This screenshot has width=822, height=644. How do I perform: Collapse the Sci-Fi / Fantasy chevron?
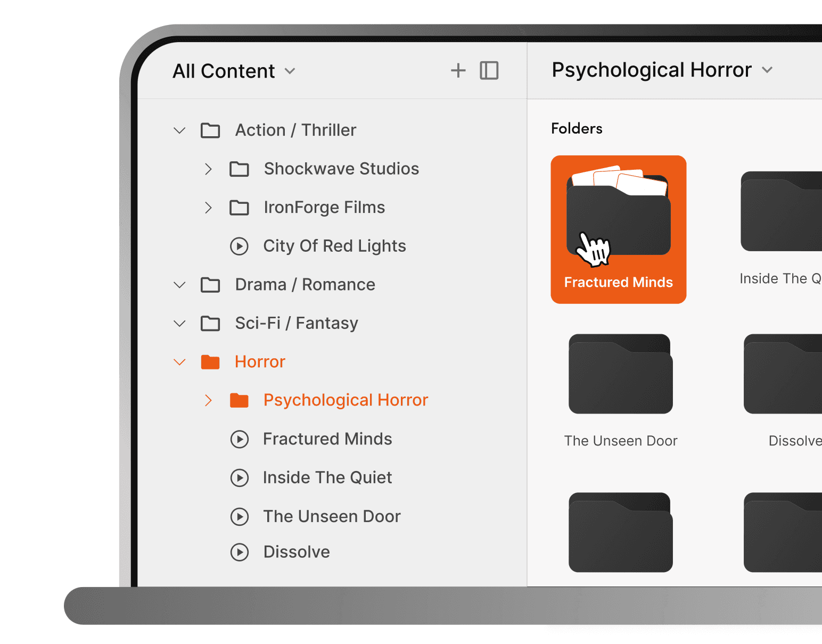pyautogui.click(x=180, y=324)
